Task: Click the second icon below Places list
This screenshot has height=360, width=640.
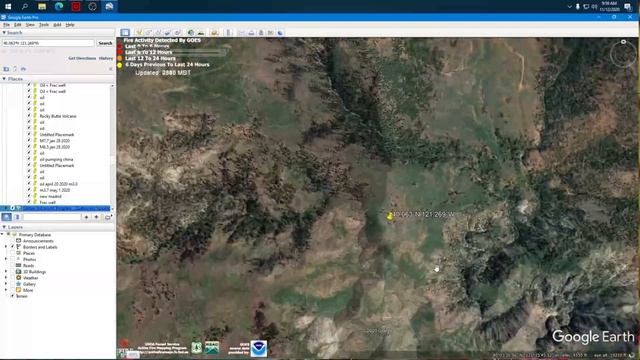Action: pyautogui.click(x=17, y=217)
